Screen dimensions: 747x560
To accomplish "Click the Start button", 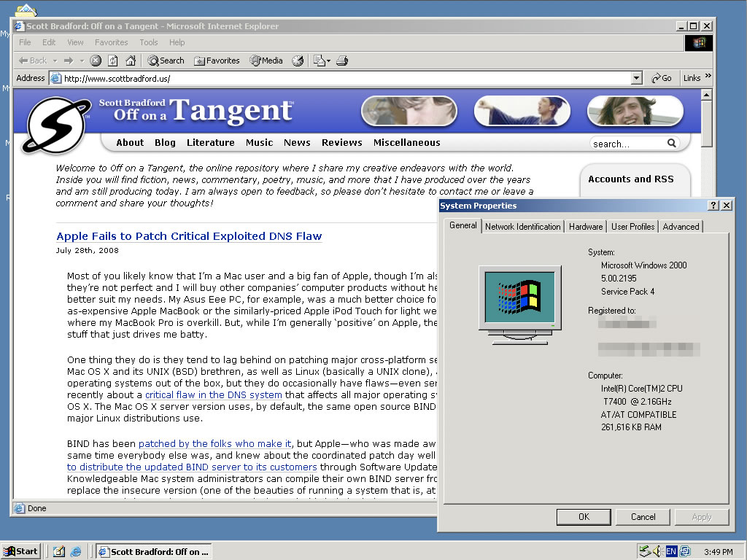I will (20, 551).
